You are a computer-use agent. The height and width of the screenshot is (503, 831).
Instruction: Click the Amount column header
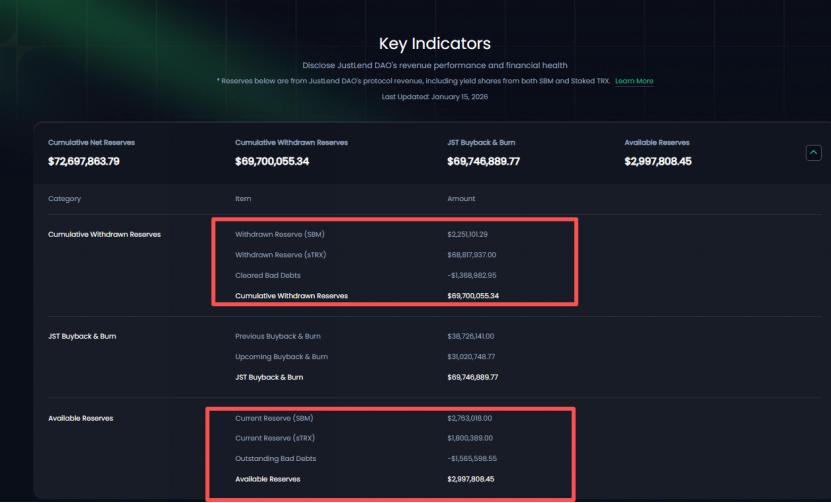(x=461, y=199)
